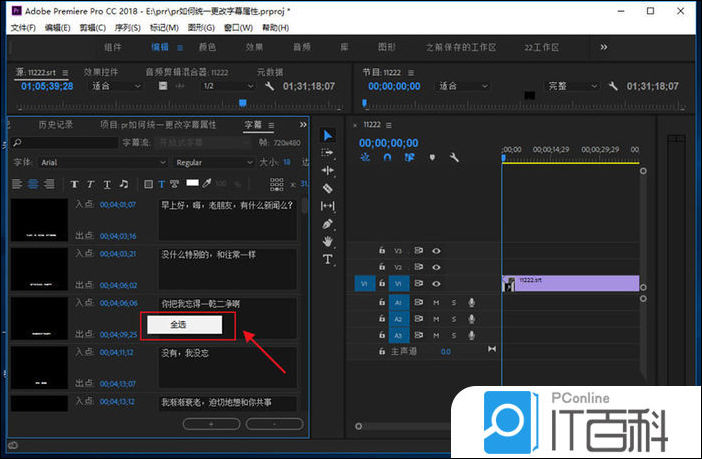Click the music note caption icon
The image size is (702, 459).
[x=123, y=184]
